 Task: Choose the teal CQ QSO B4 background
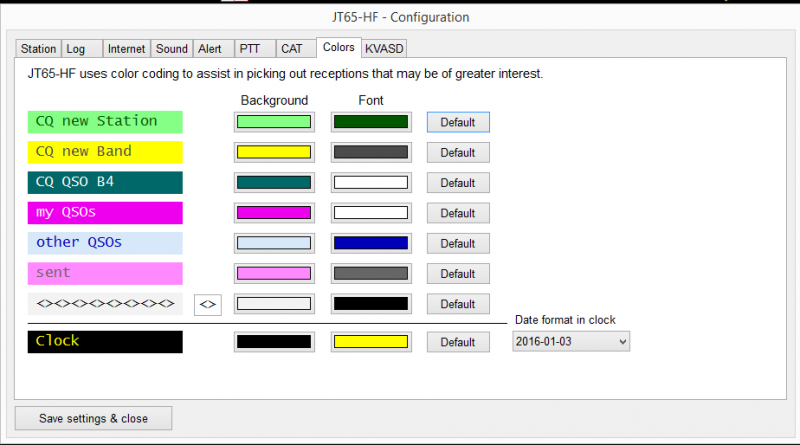pyautogui.click(x=274, y=183)
